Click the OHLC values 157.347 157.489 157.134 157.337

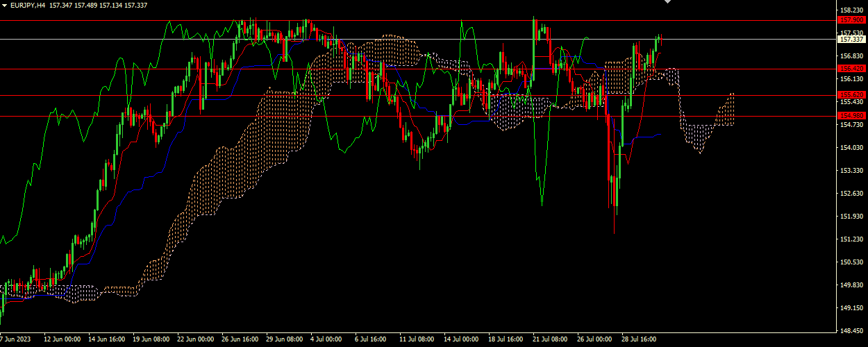tap(99, 6)
